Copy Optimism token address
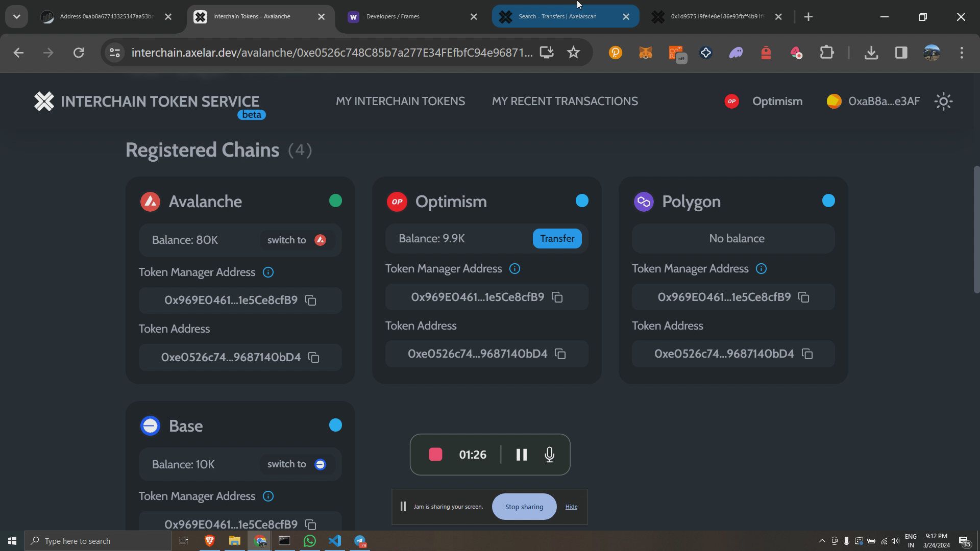Screen dimensions: 980x551 click(560, 354)
